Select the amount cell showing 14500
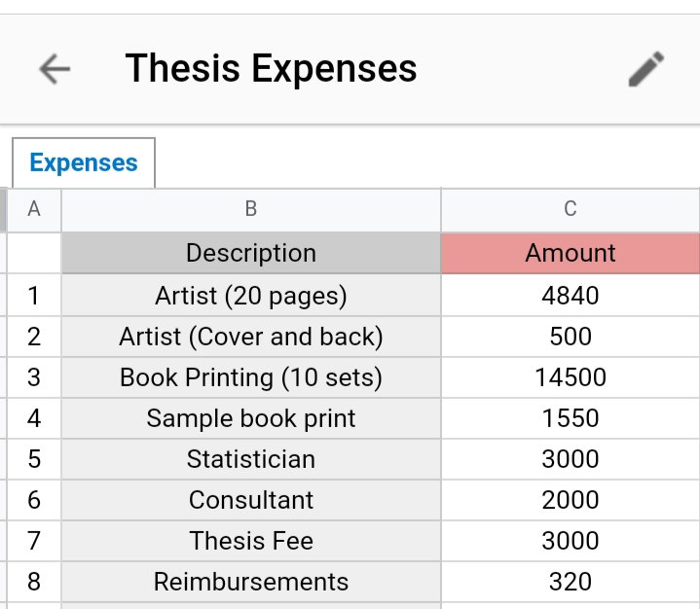Viewport: 700px width, 609px height. tap(571, 377)
